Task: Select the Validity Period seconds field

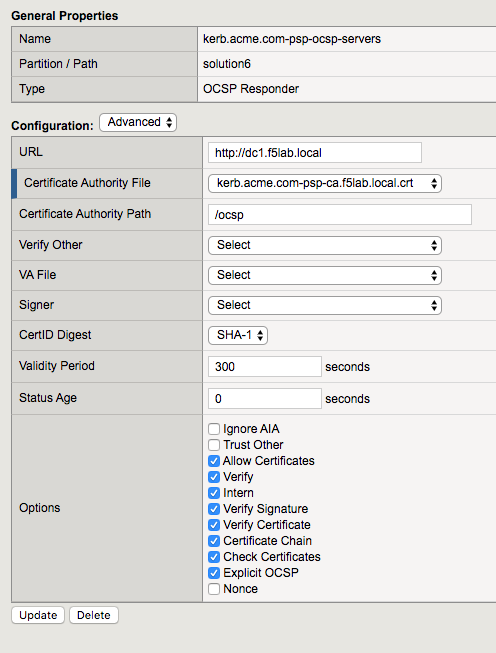Action: pos(265,366)
